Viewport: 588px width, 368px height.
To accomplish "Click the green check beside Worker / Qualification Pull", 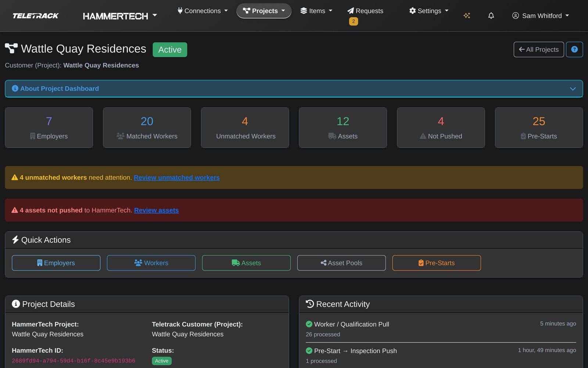I will (309, 324).
